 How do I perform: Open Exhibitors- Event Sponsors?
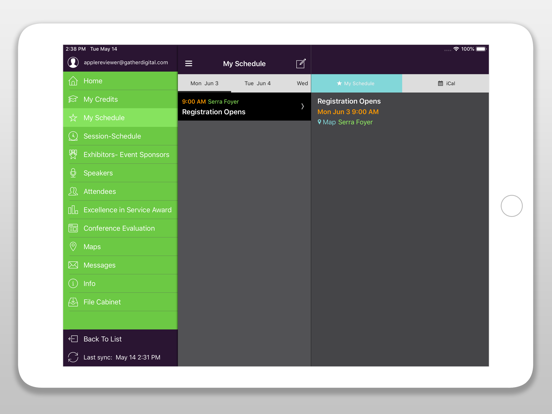click(120, 155)
